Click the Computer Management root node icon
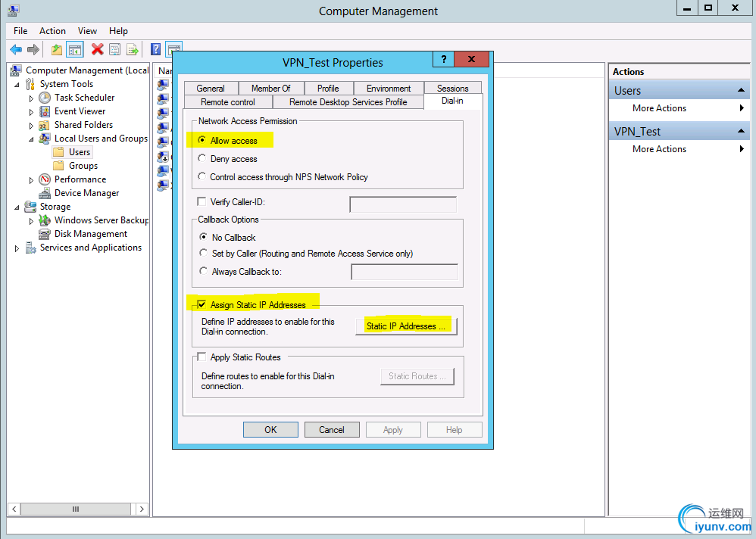 tap(16, 70)
